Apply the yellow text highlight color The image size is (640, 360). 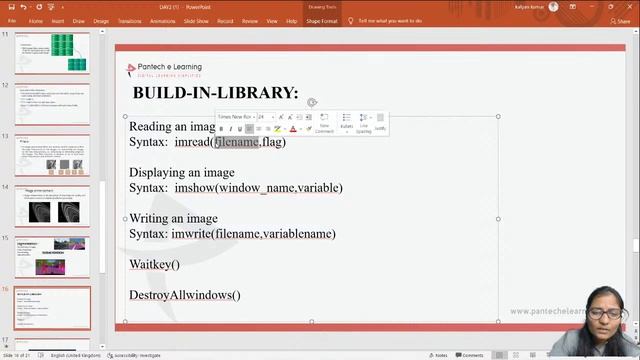[x=278, y=129]
